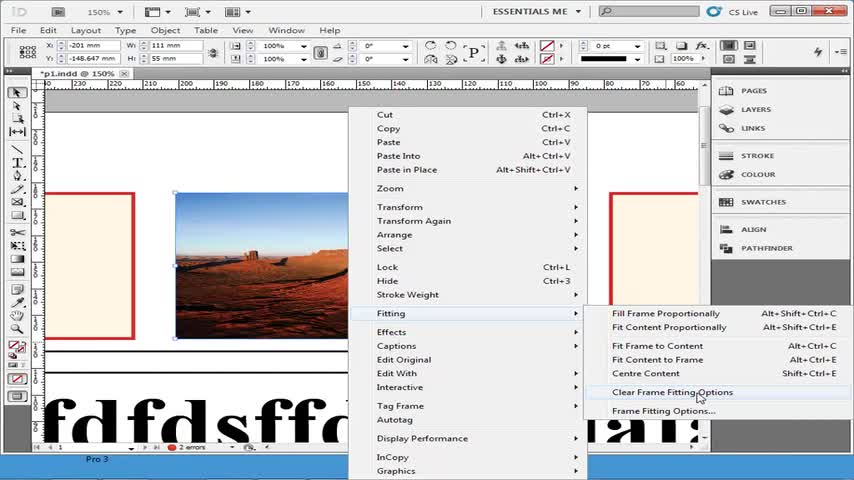This screenshot has width=854, height=480.
Task: Open the File menu
Action: (19, 31)
